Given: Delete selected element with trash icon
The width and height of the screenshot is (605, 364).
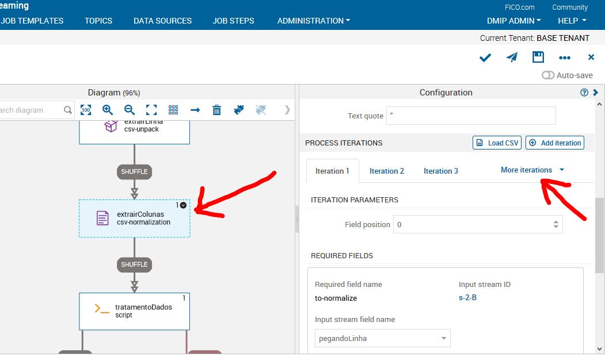Looking at the screenshot, I should pos(217,110).
